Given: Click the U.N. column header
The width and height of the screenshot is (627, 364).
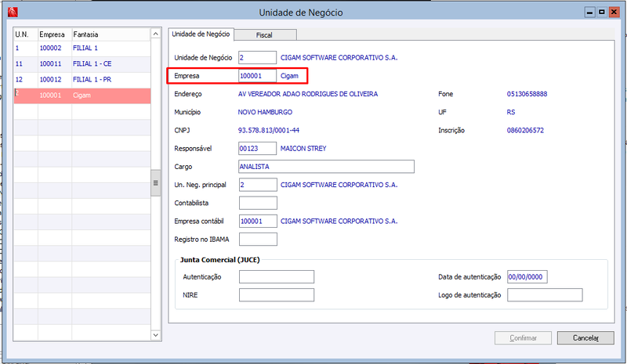Looking at the screenshot, I should (26, 34).
